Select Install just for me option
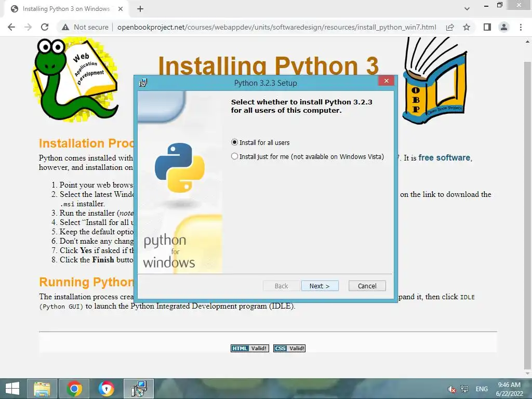The height and width of the screenshot is (399, 532). (x=308, y=156)
